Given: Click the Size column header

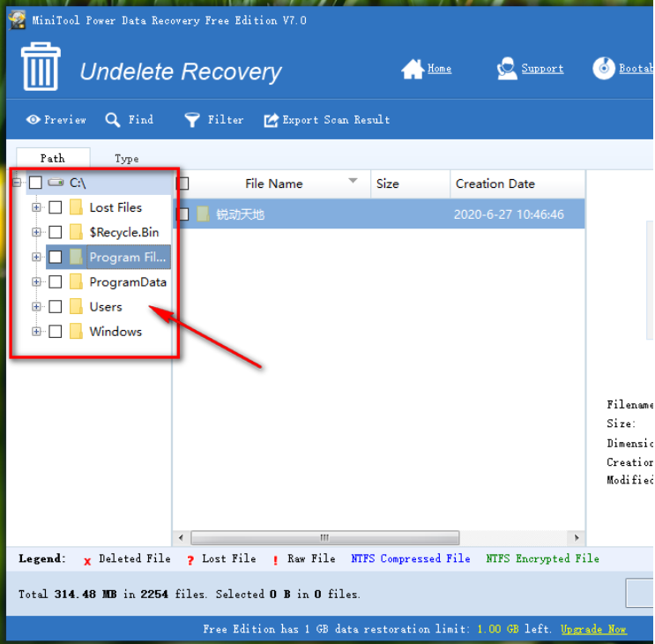Looking at the screenshot, I should point(410,183).
